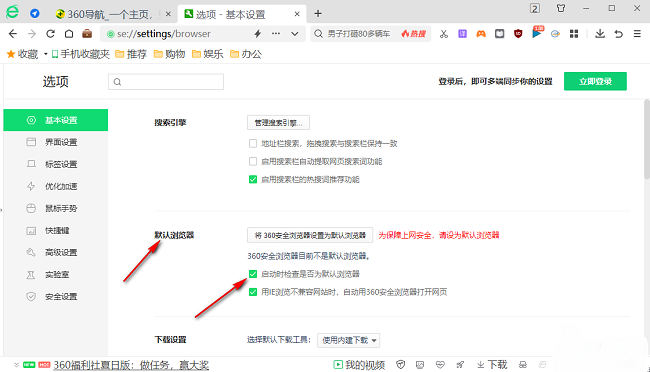Click the 360 browser logo icon
This screenshot has width=650, height=372.
[12, 12]
